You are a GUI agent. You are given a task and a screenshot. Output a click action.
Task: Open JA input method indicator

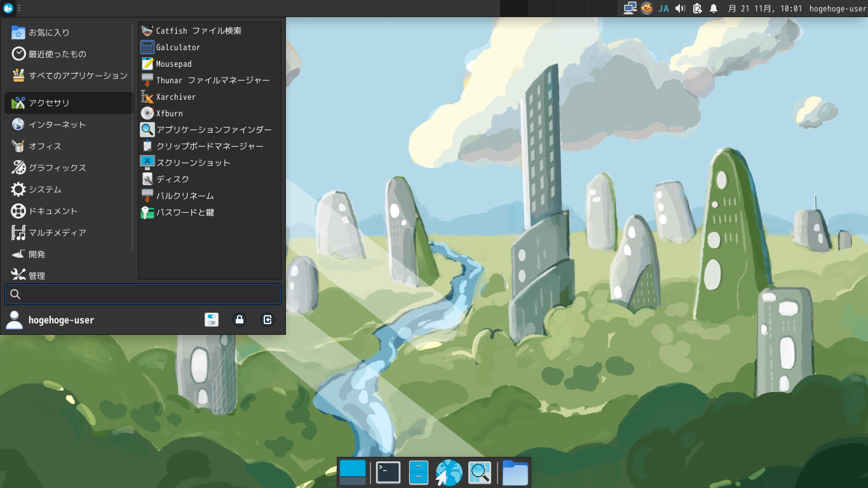[x=663, y=8]
